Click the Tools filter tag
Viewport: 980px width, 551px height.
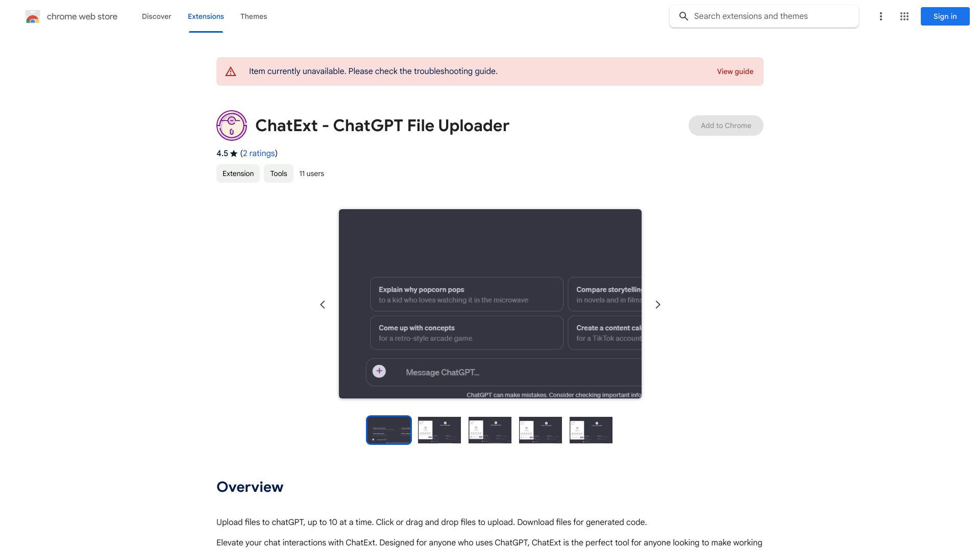pyautogui.click(x=278, y=173)
